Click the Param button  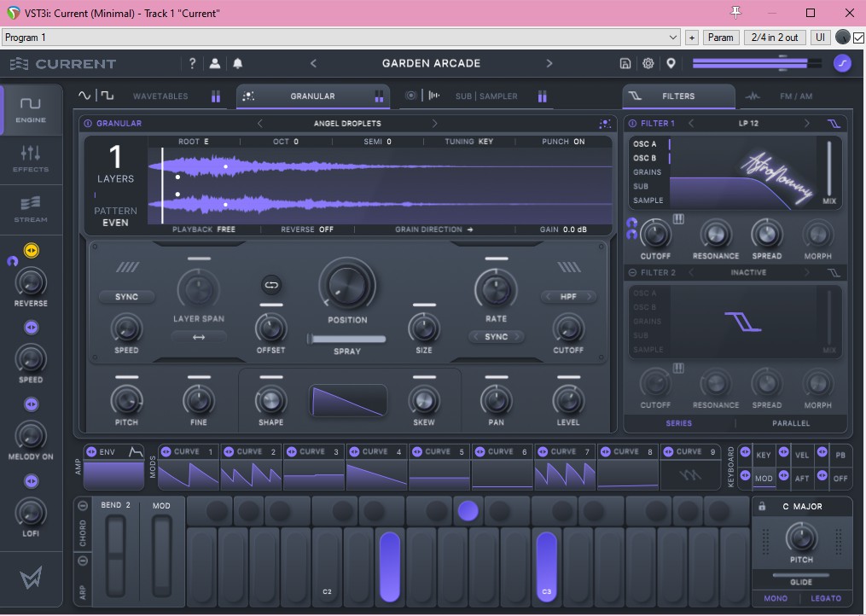click(721, 38)
